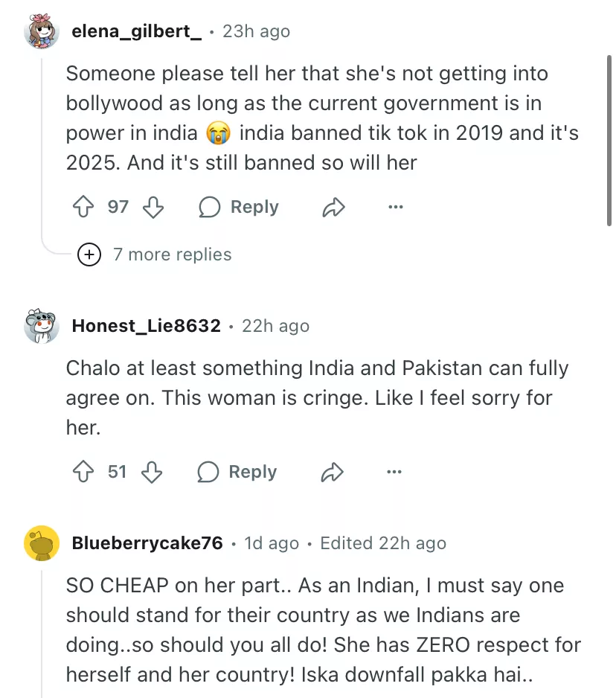Upvote elena_gilbert_'s comment
The width and height of the screenshot is (616, 698).
[83, 207]
